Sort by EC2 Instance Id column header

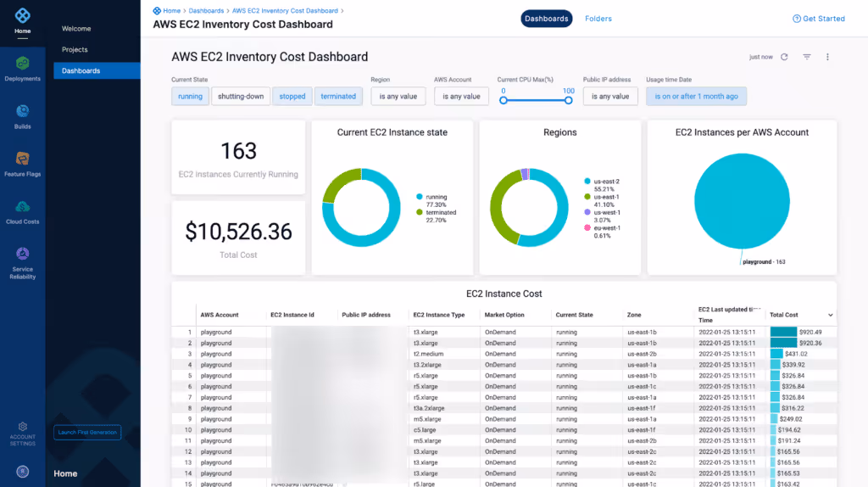click(x=292, y=315)
